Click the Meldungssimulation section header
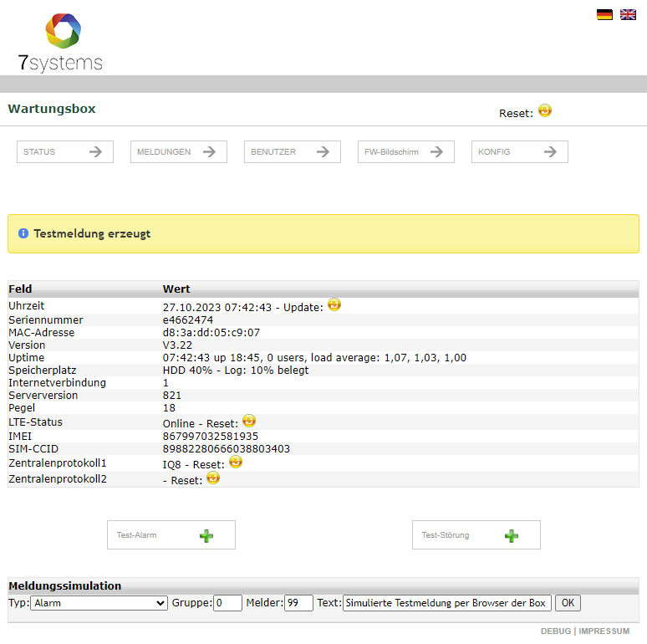647x644 pixels. click(x=64, y=585)
